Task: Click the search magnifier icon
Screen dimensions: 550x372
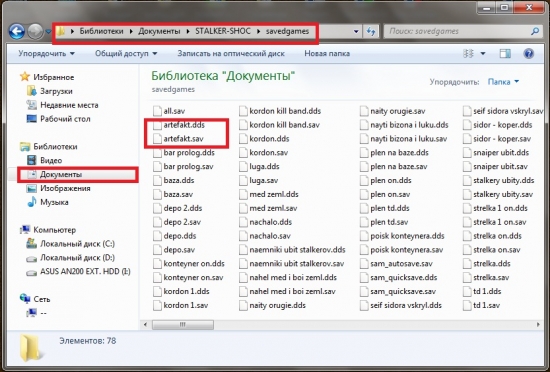Action: (535, 31)
